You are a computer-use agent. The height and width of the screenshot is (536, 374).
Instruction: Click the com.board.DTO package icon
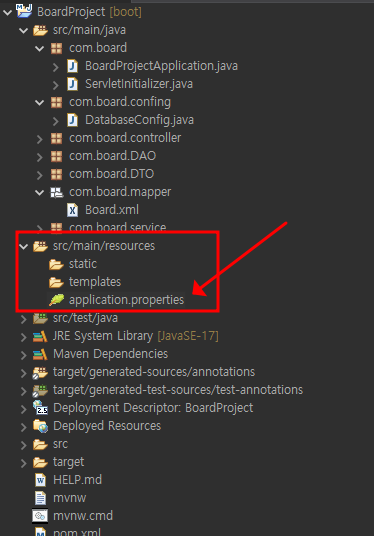(x=56, y=174)
